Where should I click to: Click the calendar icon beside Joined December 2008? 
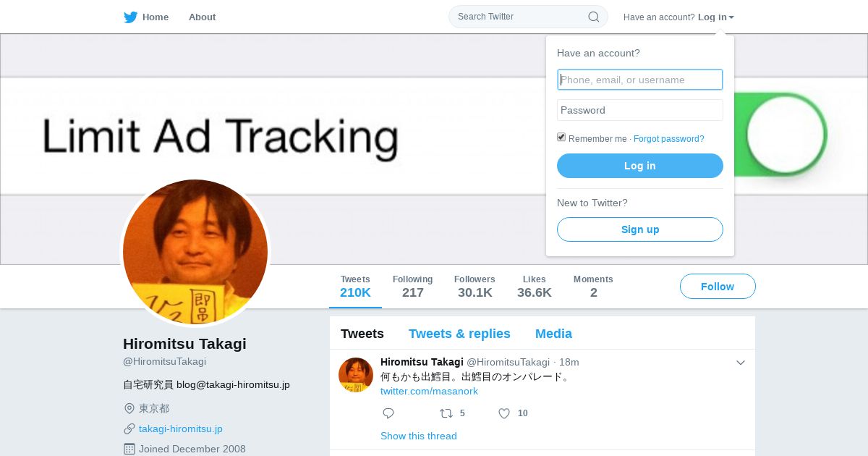(129, 449)
